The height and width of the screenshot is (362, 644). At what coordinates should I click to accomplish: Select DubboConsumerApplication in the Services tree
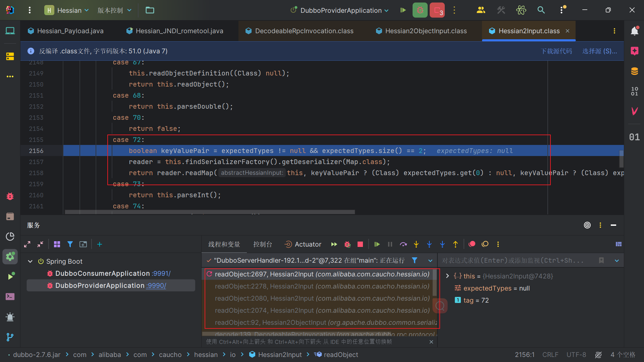pos(102,273)
